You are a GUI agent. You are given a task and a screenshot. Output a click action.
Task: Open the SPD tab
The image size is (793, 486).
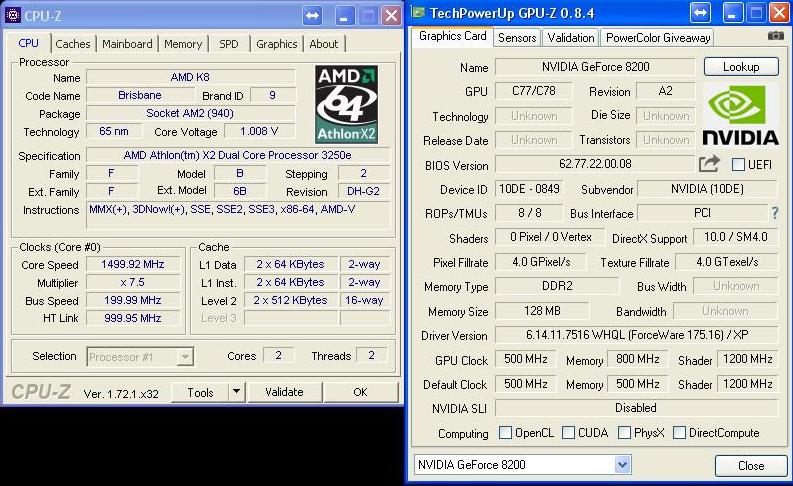pyautogui.click(x=229, y=44)
